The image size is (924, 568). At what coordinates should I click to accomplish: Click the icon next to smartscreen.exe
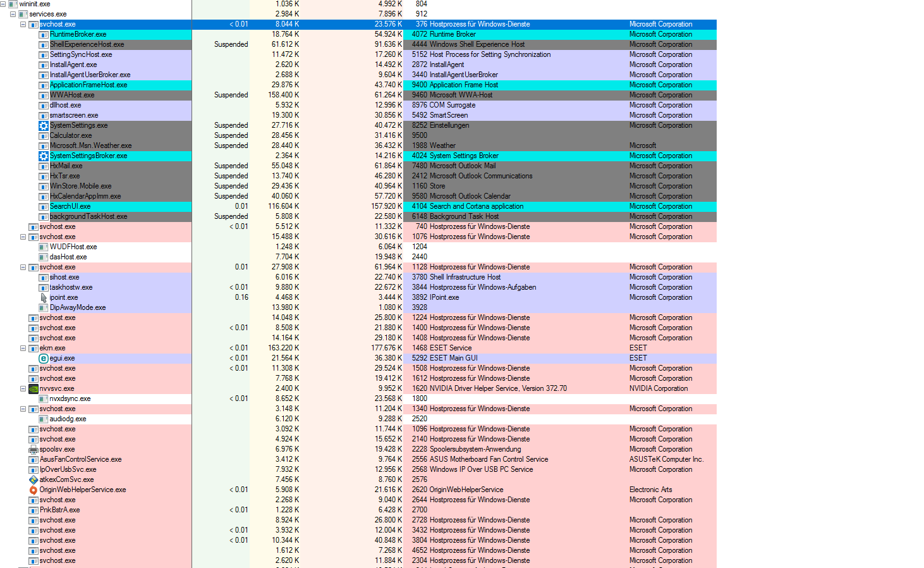click(x=44, y=115)
